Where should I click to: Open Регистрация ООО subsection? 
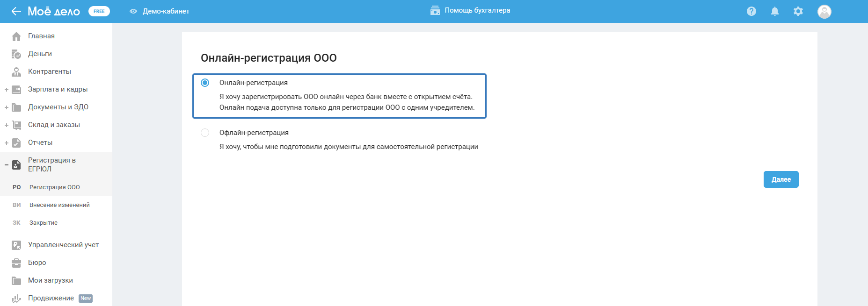pyautogui.click(x=55, y=187)
